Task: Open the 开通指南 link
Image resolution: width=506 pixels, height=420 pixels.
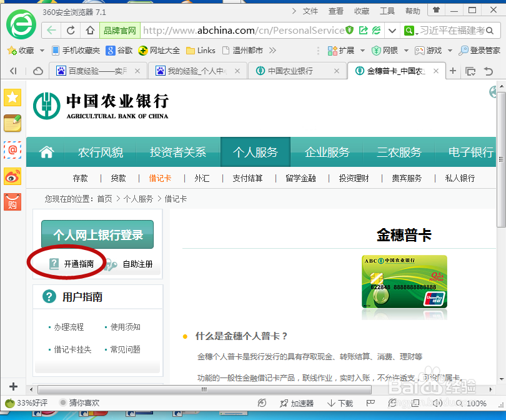Action: tap(72, 264)
